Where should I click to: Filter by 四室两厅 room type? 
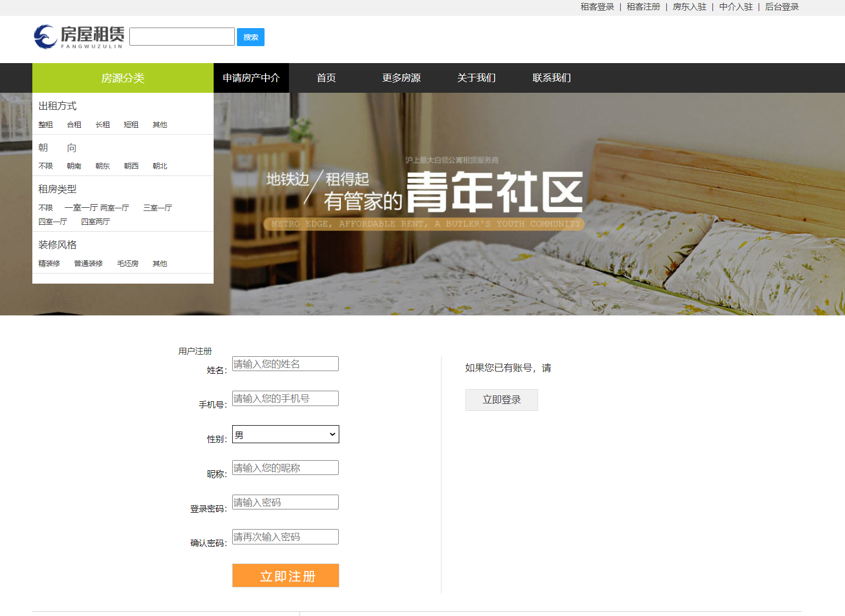coord(95,222)
